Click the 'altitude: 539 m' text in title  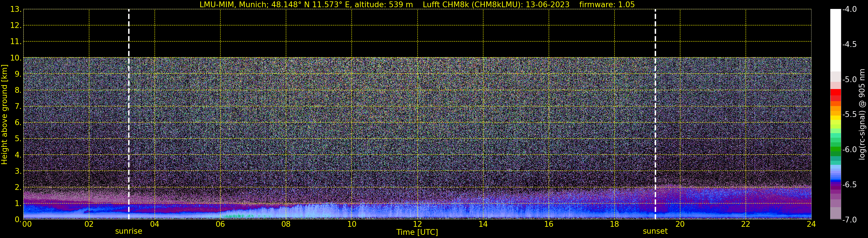click(383, 5)
